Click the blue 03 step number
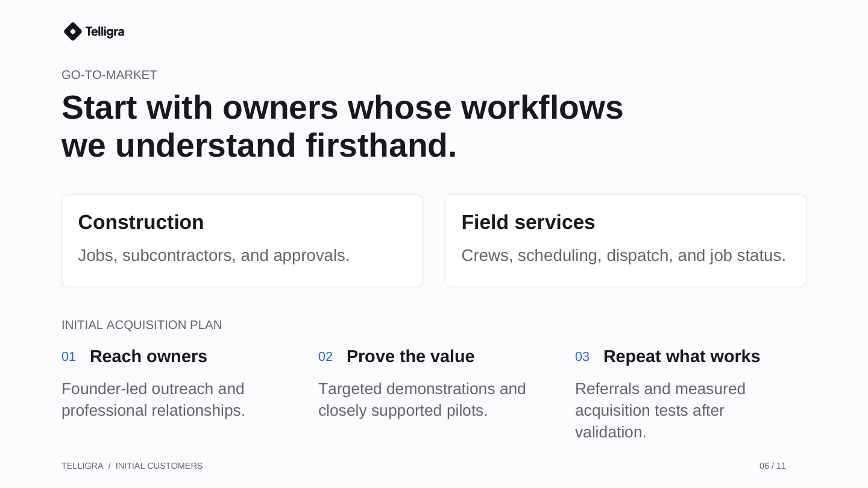The image size is (868, 488). (582, 357)
